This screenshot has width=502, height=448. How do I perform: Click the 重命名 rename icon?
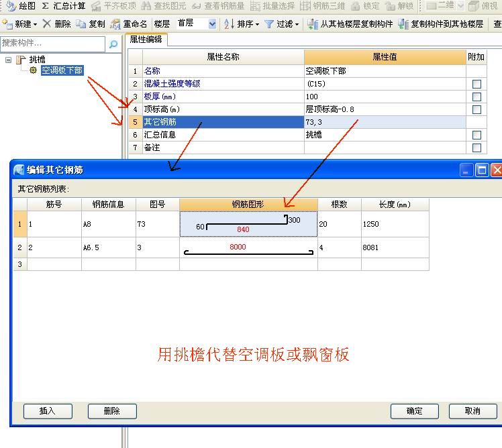[x=115, y=24]
